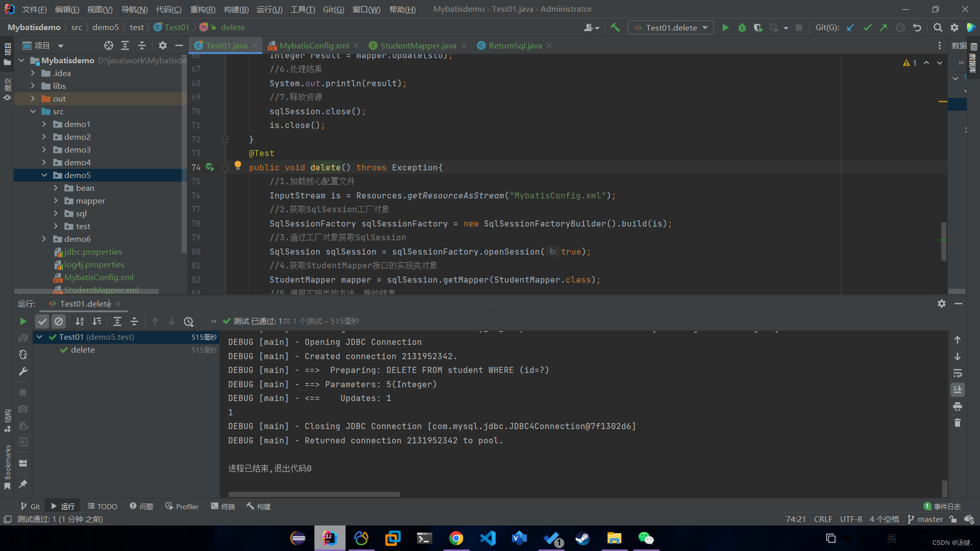Click master branch in status bar
Screen dimensions: 980x551
click(925, 519)
